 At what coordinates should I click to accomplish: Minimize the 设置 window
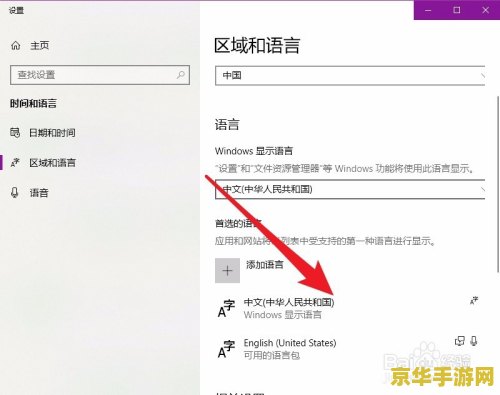tap(428, 10)
